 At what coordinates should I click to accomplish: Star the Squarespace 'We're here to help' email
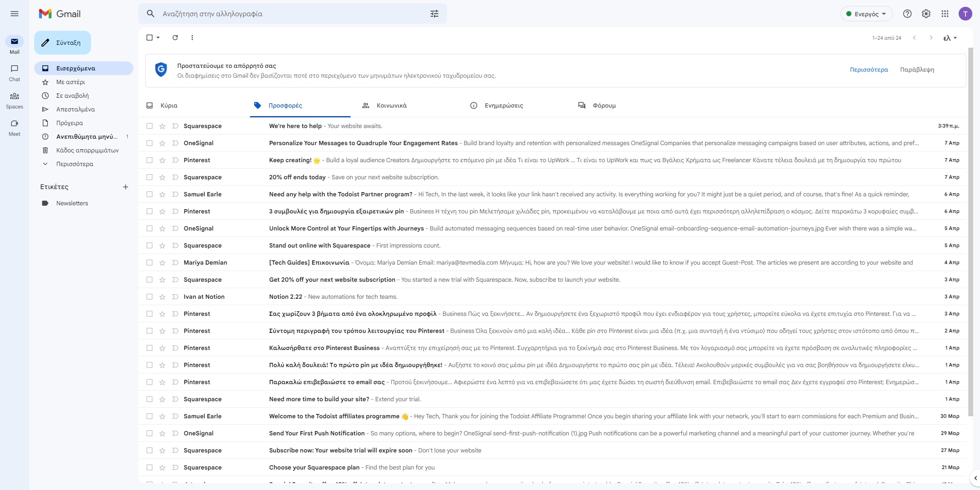pos(162,126)
